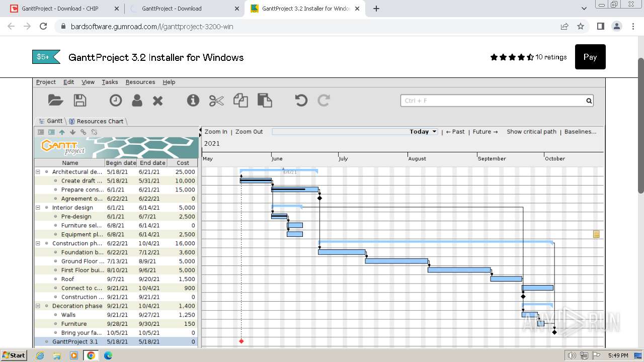644x362 pixels.
Task: Click the Agreement milestone diamond on the chart
Action: (319, 198)
